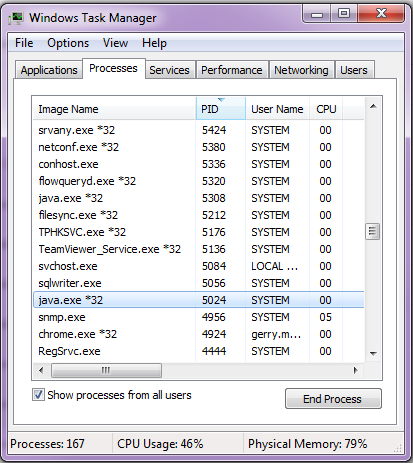This screenshot has height=463, width=413.
Task: Sort by PID column header
Action: pos(221,109)
